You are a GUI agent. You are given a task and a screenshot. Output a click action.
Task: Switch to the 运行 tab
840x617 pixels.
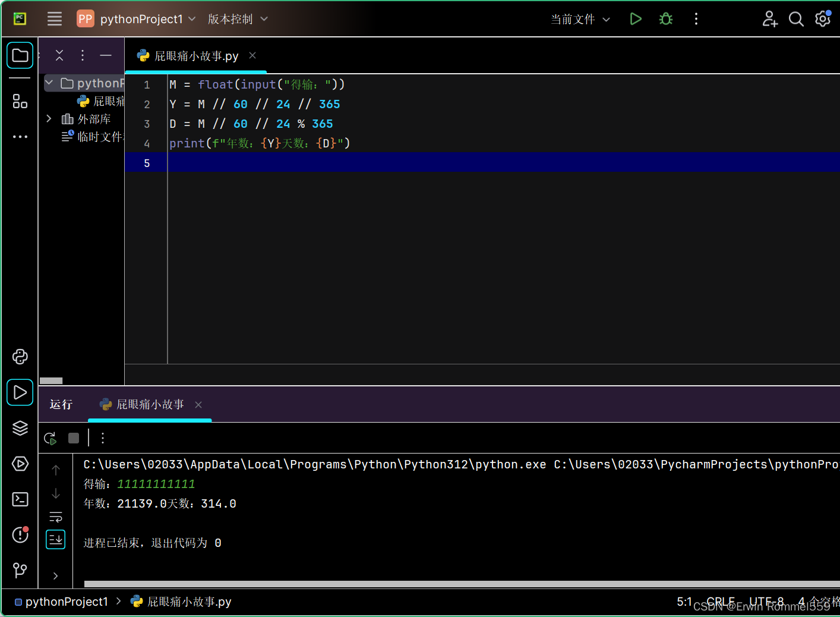click(x=60, y=404)
